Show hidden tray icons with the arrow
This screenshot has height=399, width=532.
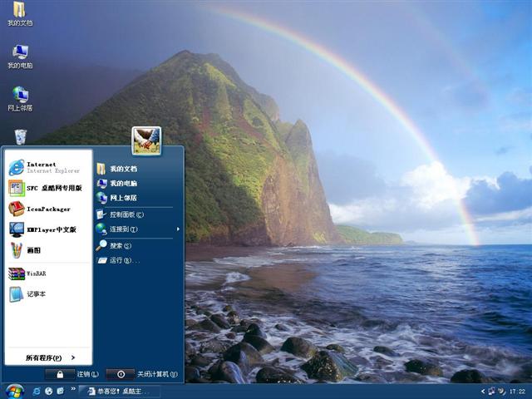[483, 392]
